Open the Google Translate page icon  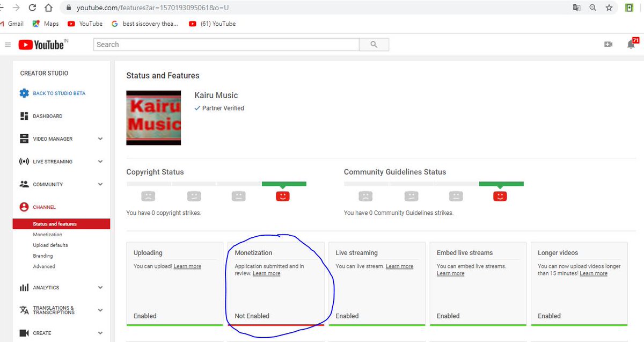(576, 8)
